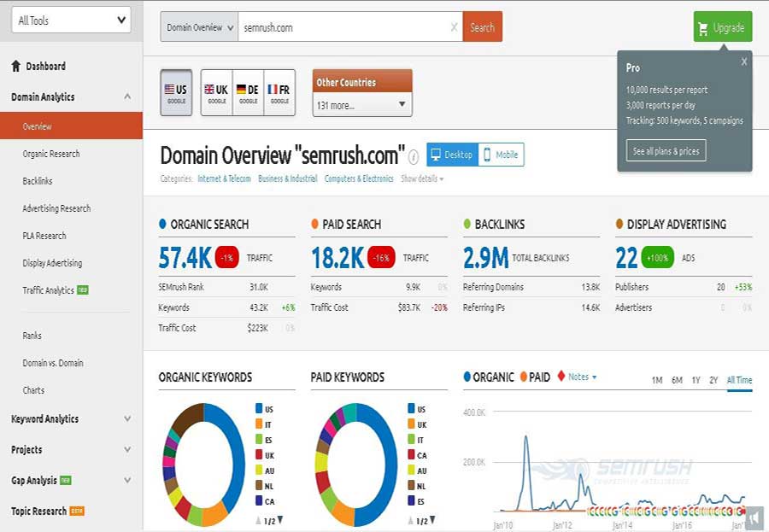Screen dimensions: 769x532
Task: Click the NEW badge beside Traffic Analytics
Action: click(x=83, y=289)
